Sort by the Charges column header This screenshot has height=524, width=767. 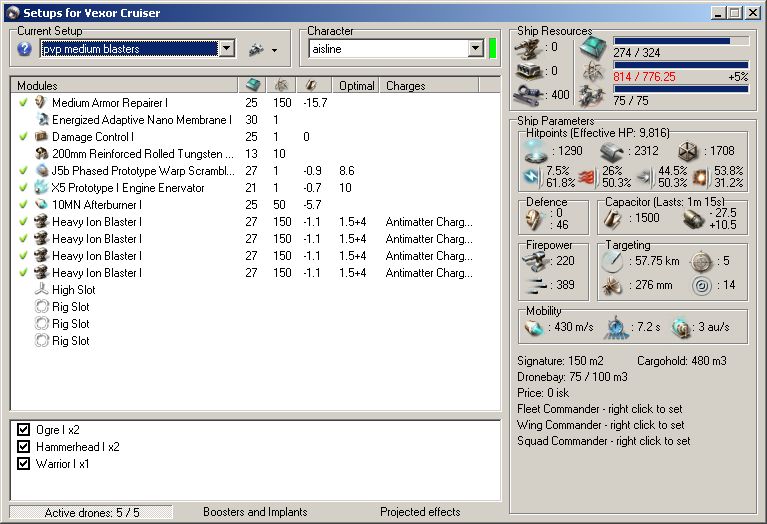point(429,86)
